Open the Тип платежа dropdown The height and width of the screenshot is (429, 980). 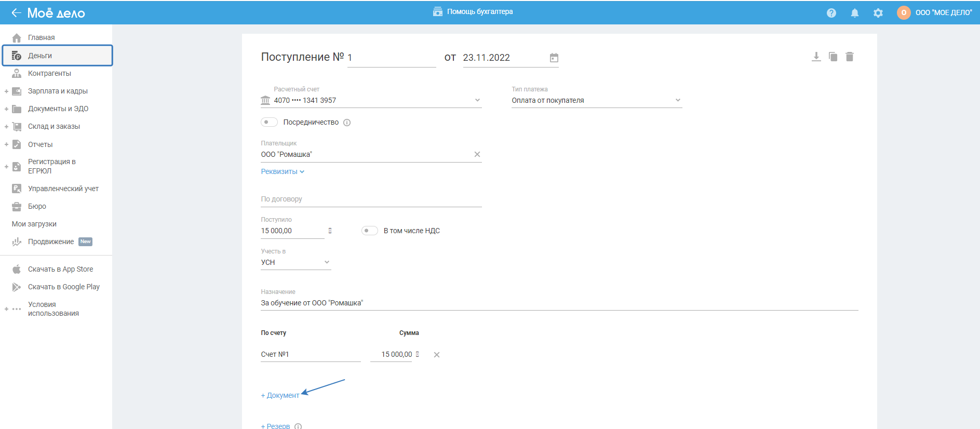coord(678,100)
